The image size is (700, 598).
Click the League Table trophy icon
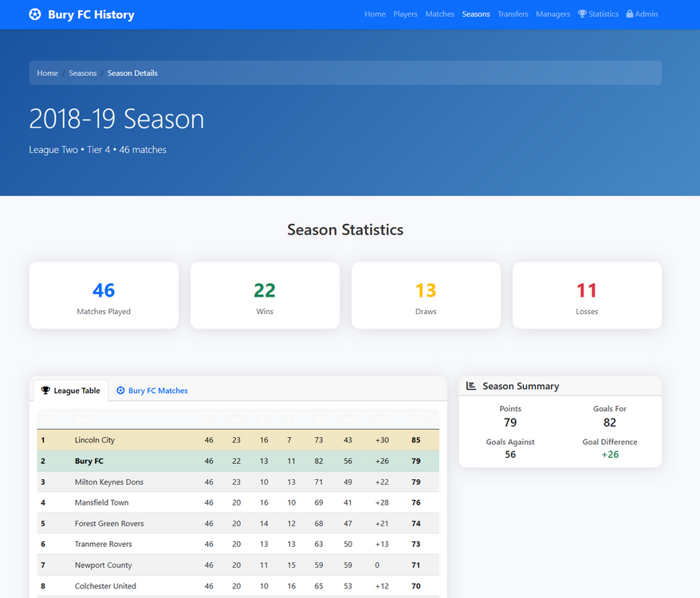click(x=45, y=391)
